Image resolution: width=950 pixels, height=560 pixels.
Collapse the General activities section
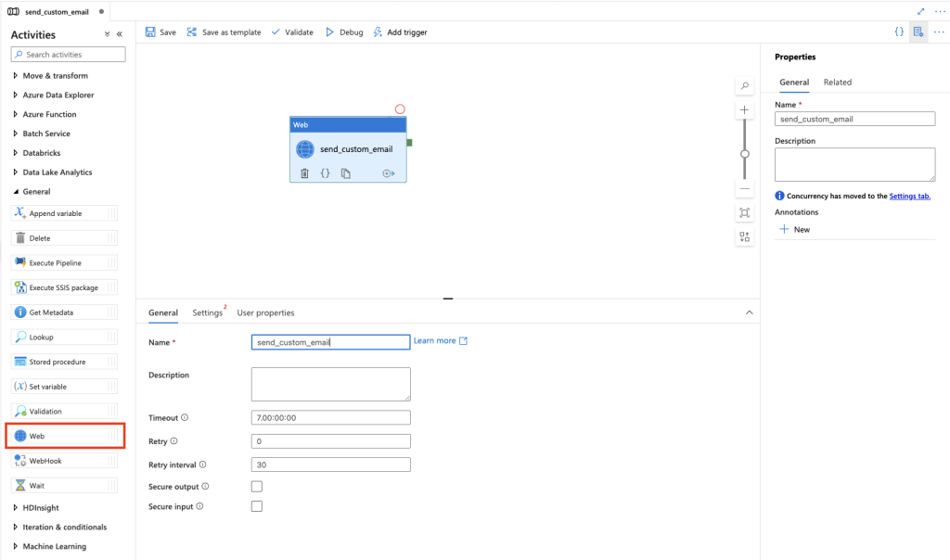[x=36, y=192]
